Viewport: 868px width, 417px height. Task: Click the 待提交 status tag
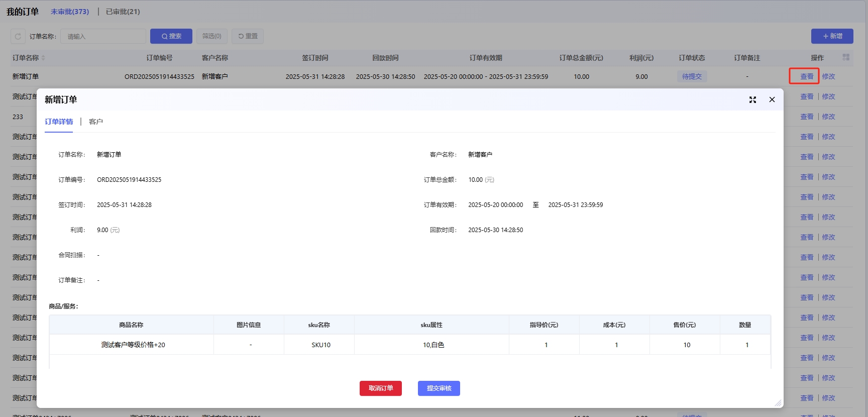[x=692, y=76]
